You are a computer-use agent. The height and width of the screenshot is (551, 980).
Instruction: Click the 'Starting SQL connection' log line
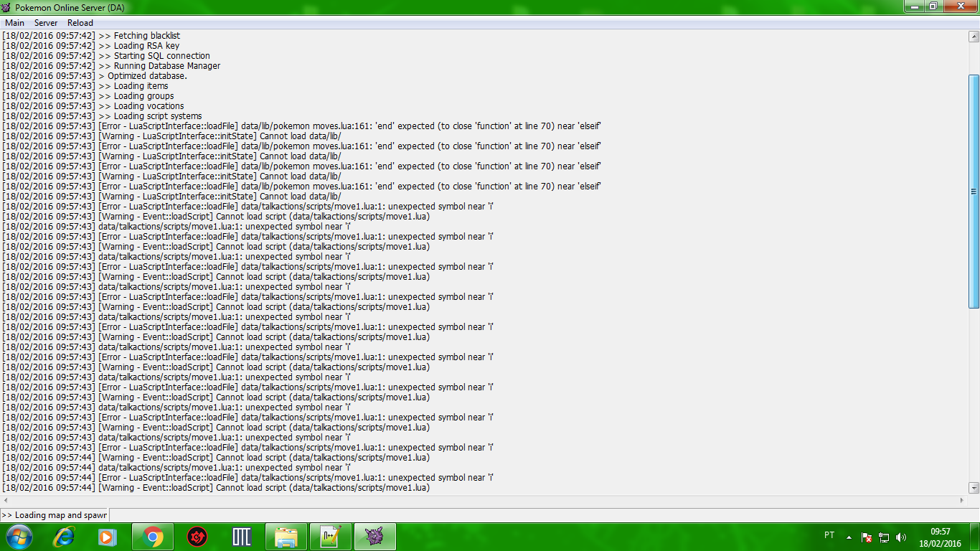(106, 56)
